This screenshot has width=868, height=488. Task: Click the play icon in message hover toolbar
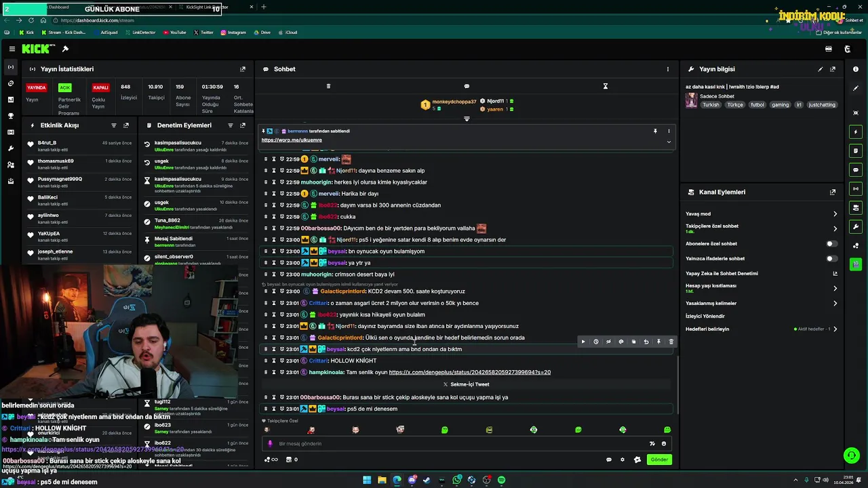[x=583, y=342]
